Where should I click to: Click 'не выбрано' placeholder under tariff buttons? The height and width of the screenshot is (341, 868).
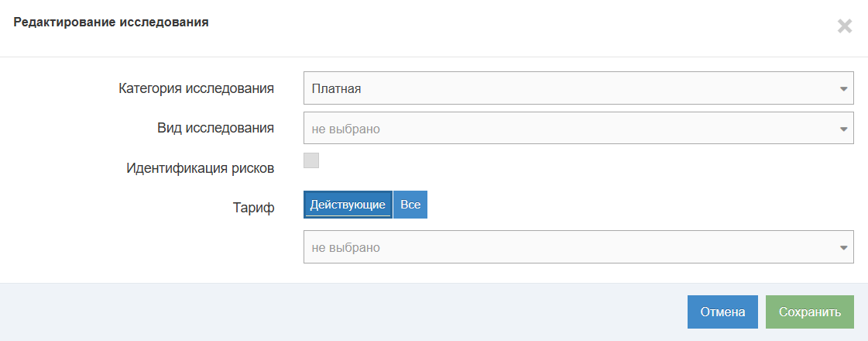[345, 248]
